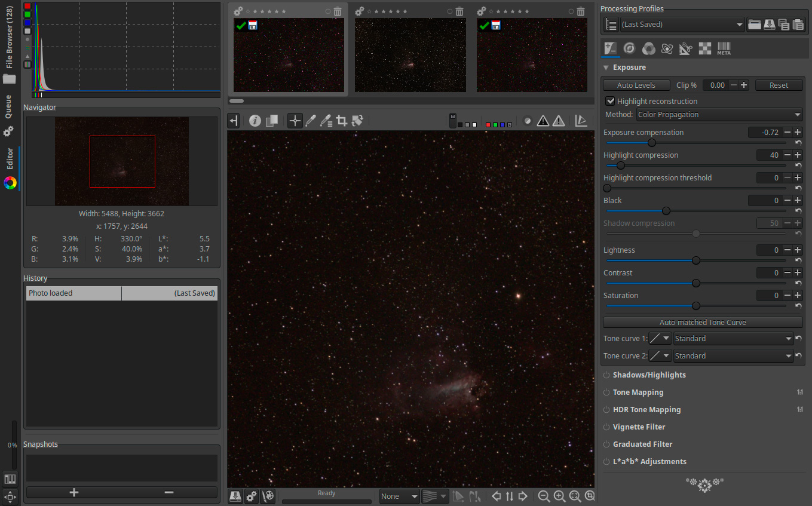The image size is (812, 506).
Task: Open the Metadata tab icon
Action: pyautogui.click(x=724, y=49)
